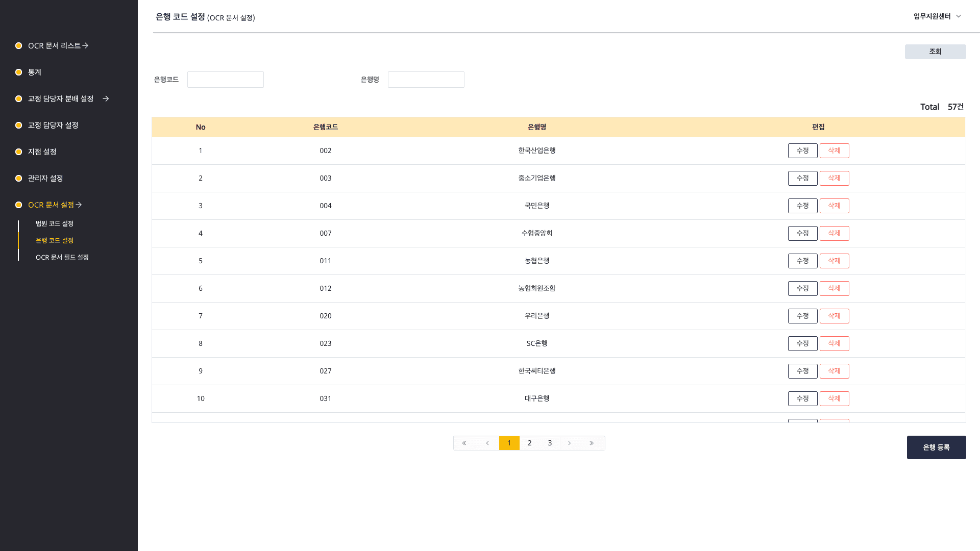This screenshot has height=551, width=980.
Task: Click the yellow bullet icon next to 통계
Action: [18, 72]
